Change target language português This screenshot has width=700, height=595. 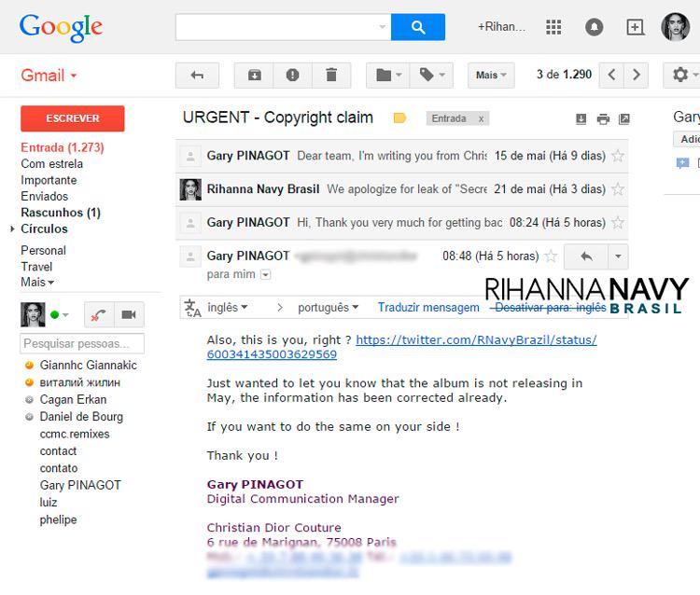(329, 308)
